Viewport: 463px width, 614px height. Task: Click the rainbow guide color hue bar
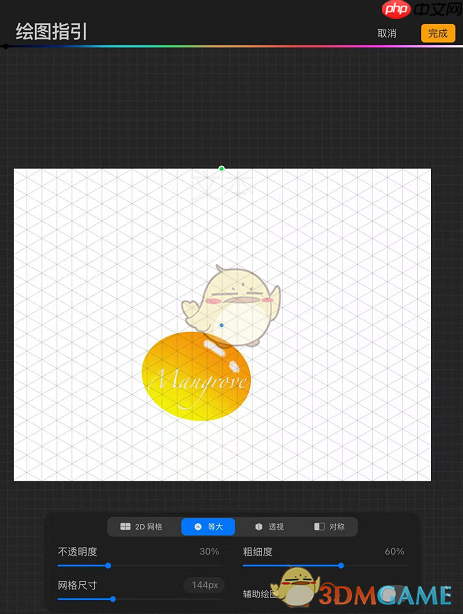tap(233, 46)
